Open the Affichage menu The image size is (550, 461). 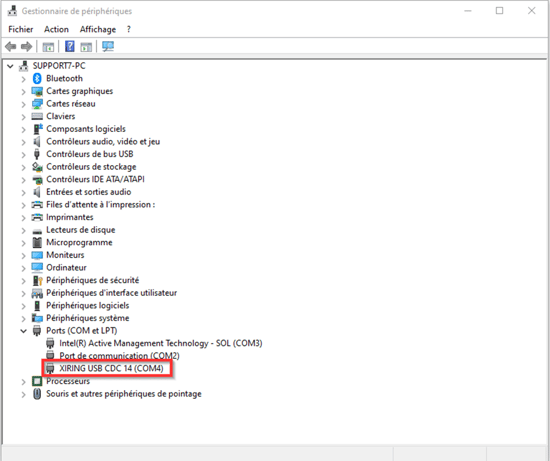coord(98,29)
